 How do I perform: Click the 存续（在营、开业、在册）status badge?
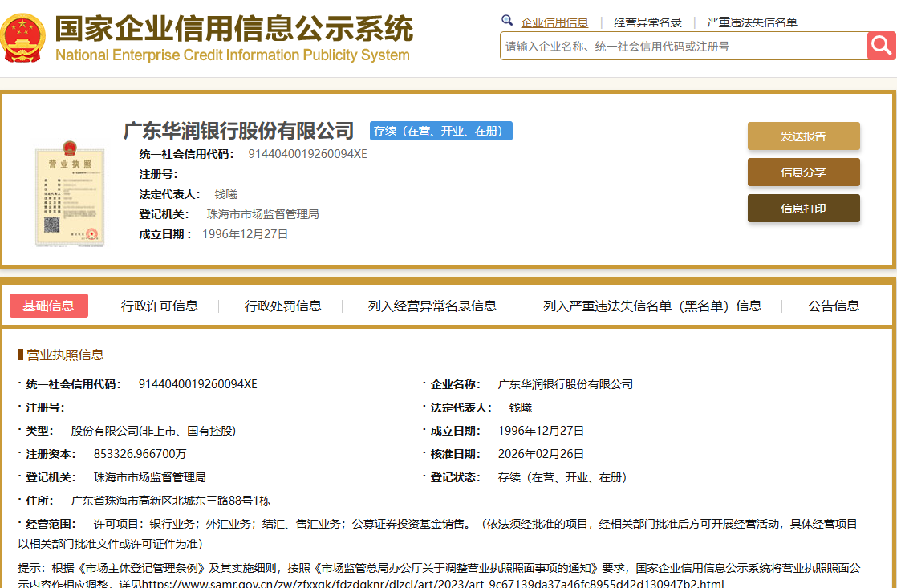click(x=440, y=131)
